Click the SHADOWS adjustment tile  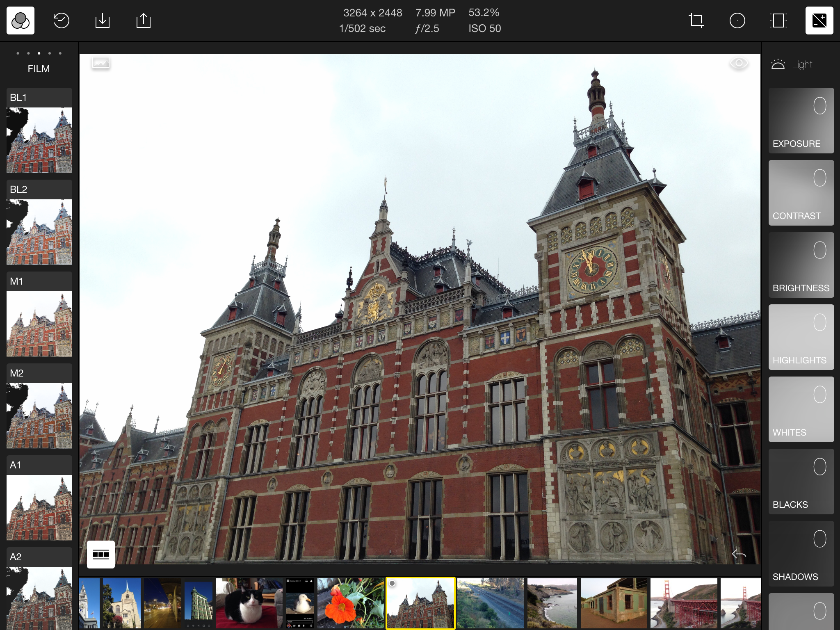tap(801, 554)
